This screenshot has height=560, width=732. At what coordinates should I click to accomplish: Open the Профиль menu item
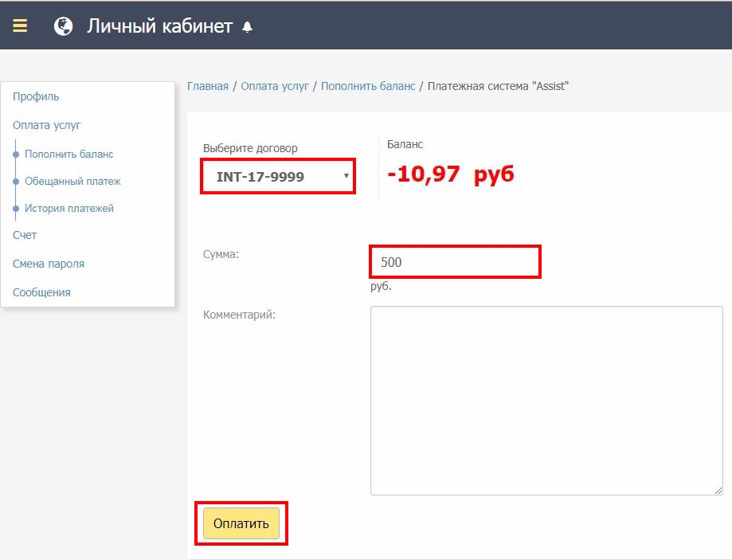(x=36, y=96)
